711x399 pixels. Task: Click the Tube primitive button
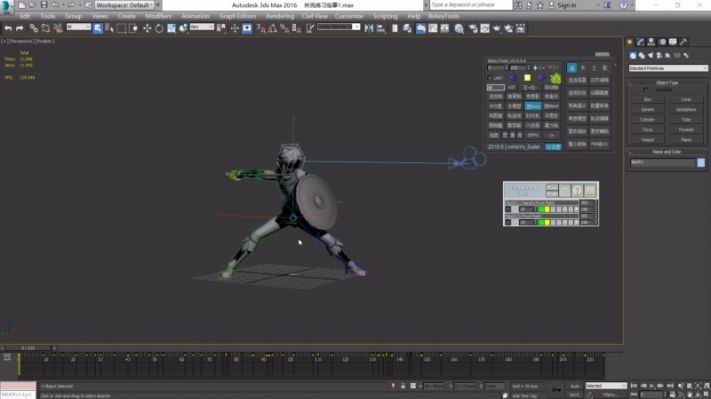(x=686, y=119)
